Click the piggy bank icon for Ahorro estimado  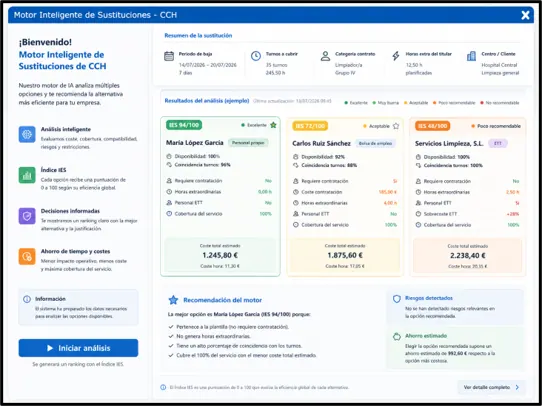397,336
